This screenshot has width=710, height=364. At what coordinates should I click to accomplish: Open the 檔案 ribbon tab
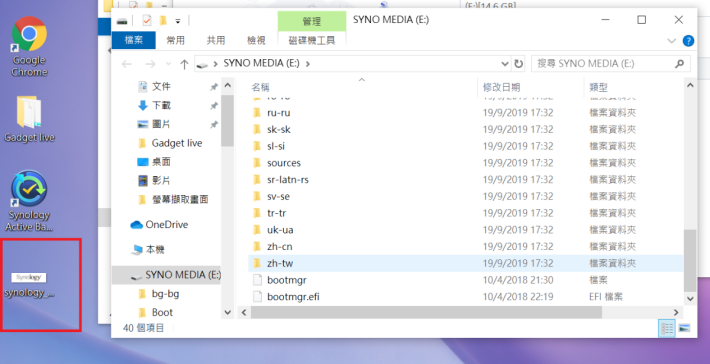click(x=134, y=40)
